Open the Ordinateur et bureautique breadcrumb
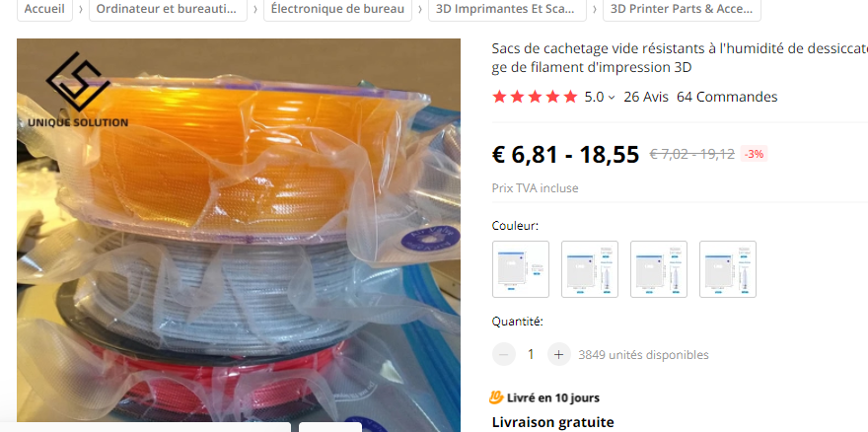 tap(168, 10)
